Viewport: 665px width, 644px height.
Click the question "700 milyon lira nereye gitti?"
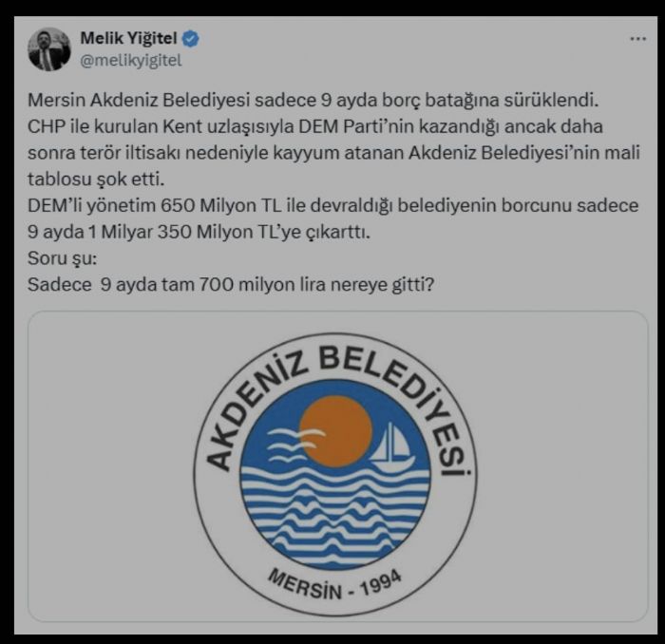coord(316,284)
